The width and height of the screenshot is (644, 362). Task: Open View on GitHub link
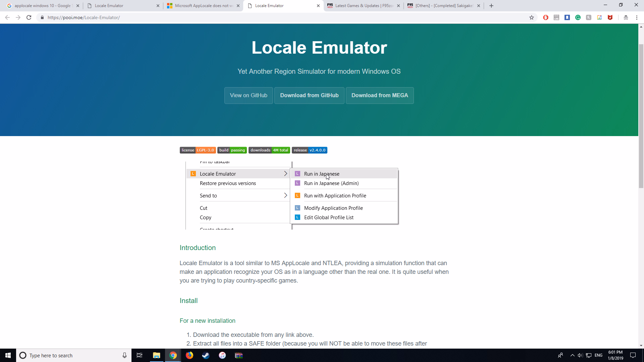click(249, 96)
